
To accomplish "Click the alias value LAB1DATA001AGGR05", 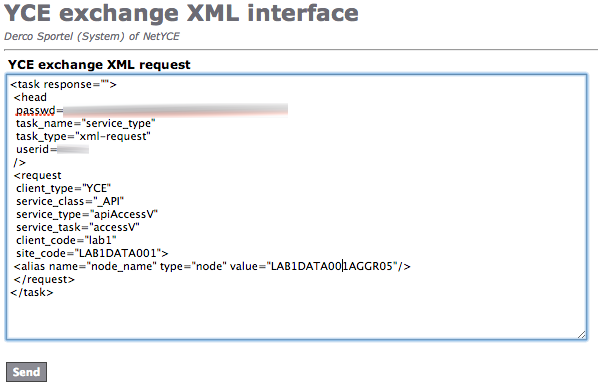I will click(331, 266).
